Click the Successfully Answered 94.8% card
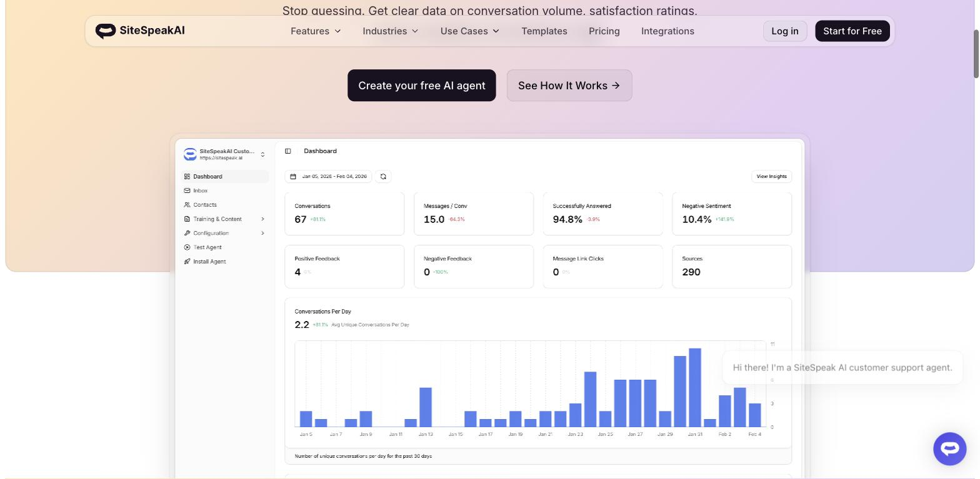The height and width of the screenshot is (479, 980). (602, 214)
